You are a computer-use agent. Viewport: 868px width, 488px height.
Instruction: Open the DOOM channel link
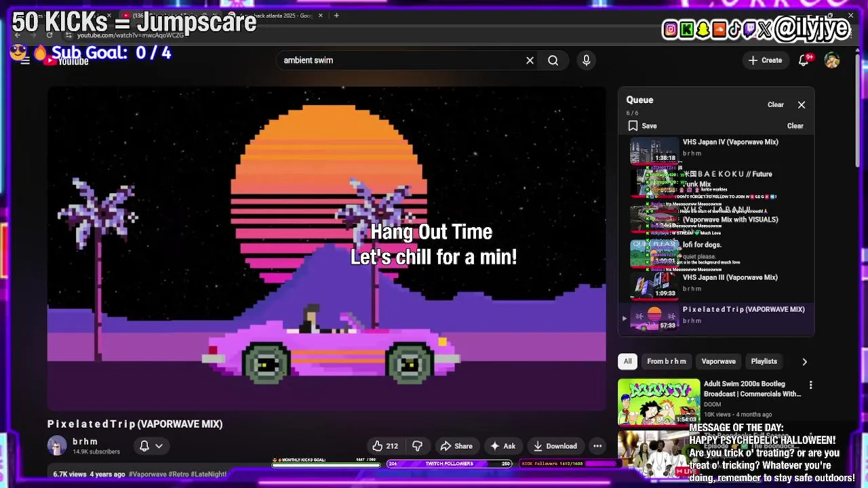(712, 405)
